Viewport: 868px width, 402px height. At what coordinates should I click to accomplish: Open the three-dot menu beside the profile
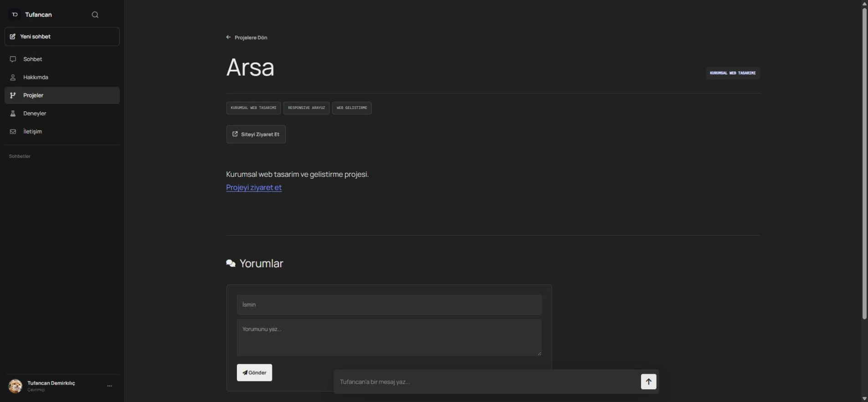[109, 386]
